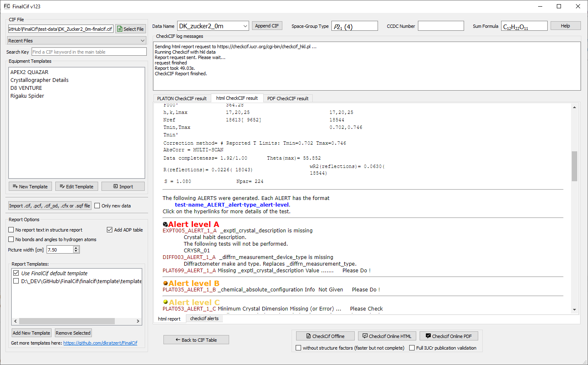Click the Append CIF button

[x=267, y=26]
